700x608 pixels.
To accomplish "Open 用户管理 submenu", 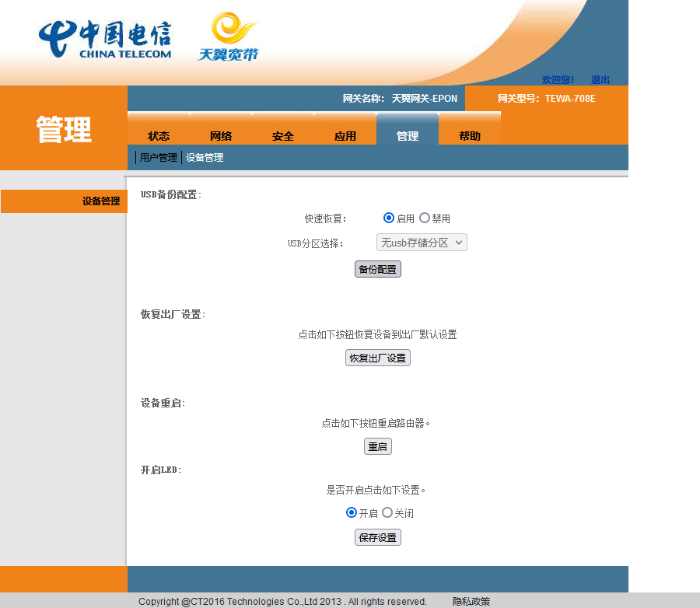I will 159,158.
